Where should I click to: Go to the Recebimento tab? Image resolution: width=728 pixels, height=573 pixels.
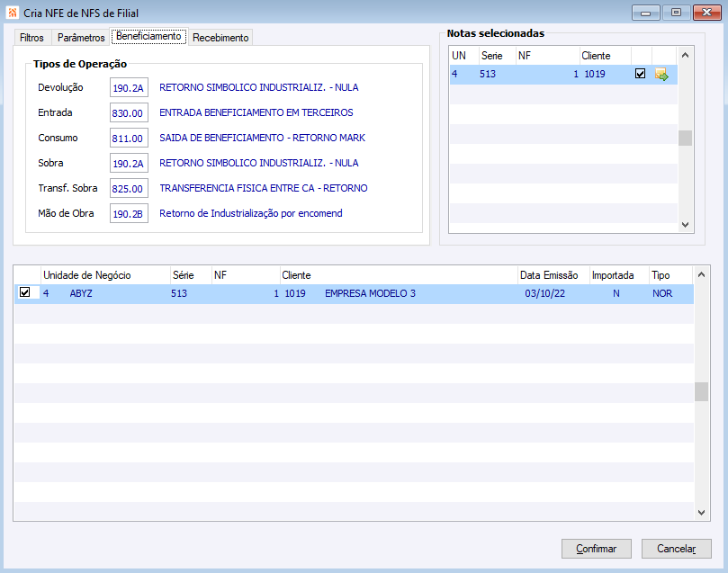click(220, 38)
